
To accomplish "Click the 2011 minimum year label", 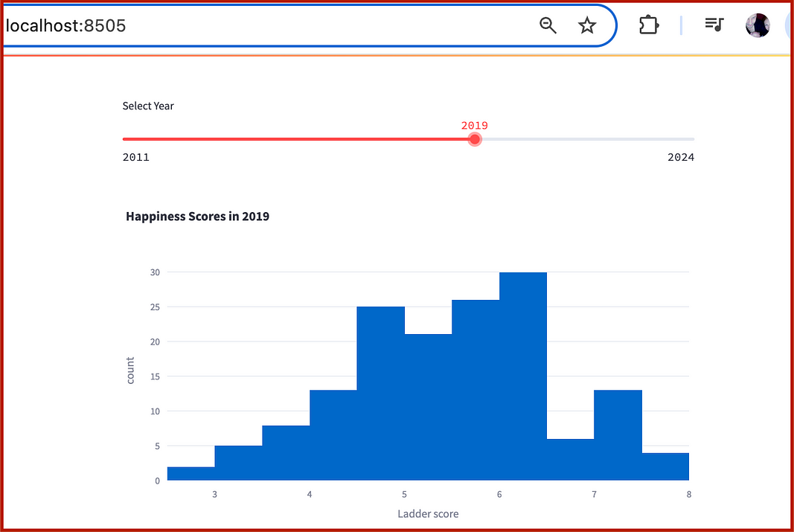I will click(x=135, y=158).
